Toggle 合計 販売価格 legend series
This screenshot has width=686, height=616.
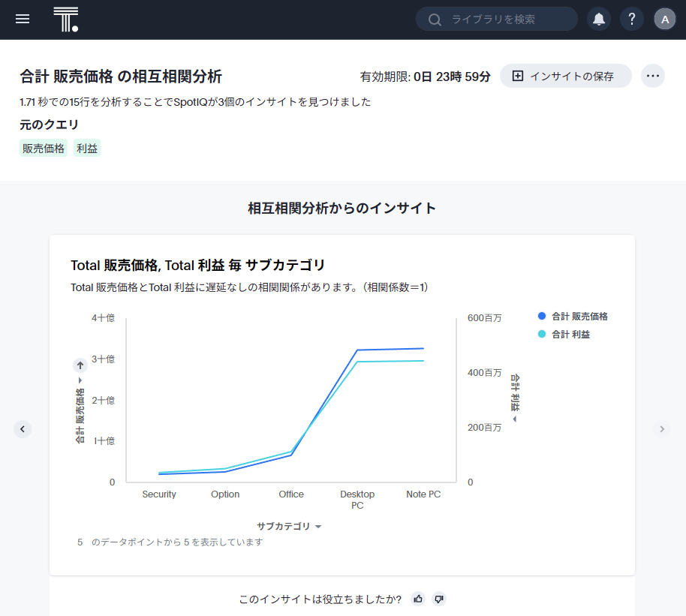[579, 317]
